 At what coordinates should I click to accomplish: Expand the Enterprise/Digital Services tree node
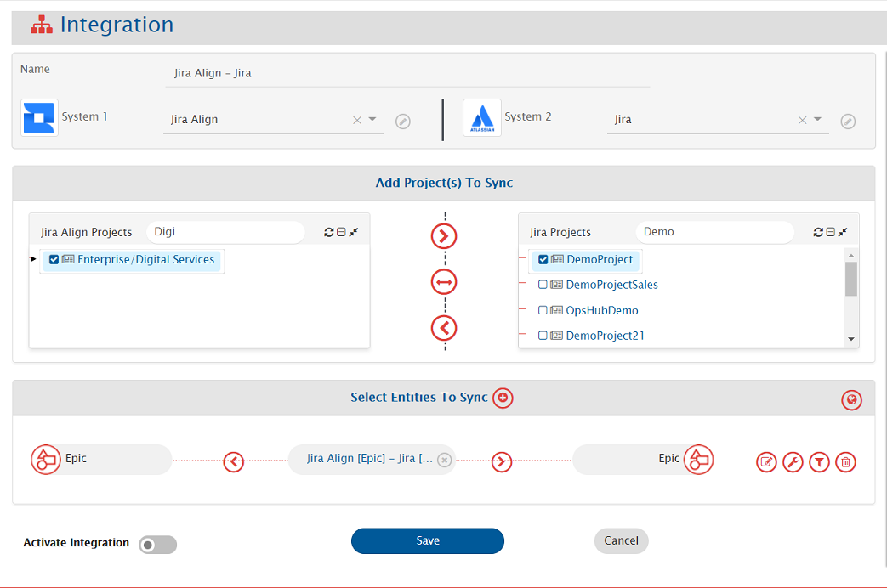coord(33,259)
